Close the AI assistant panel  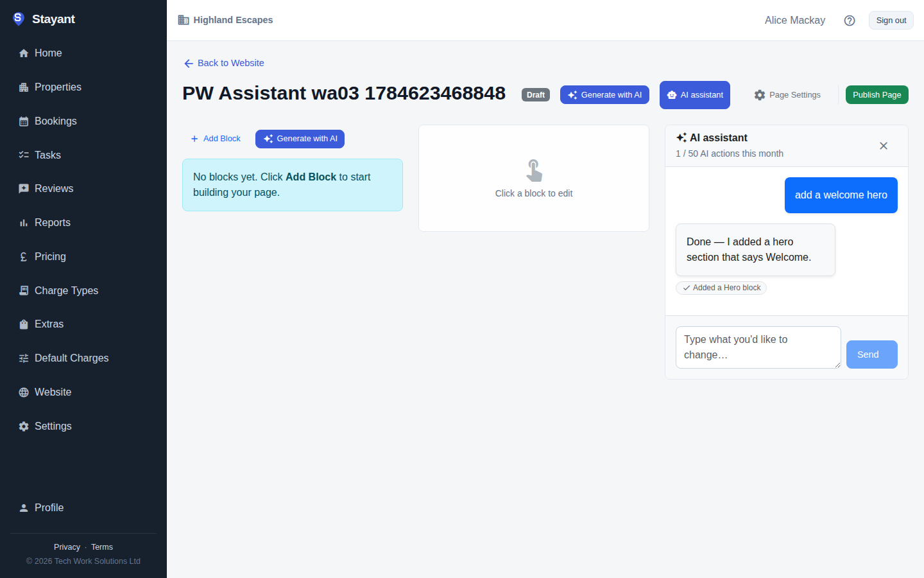click(x=884, y=146)
